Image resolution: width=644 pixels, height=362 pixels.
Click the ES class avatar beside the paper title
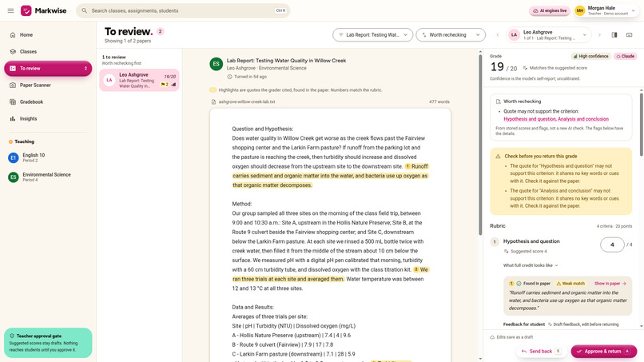tap(216, 64)
